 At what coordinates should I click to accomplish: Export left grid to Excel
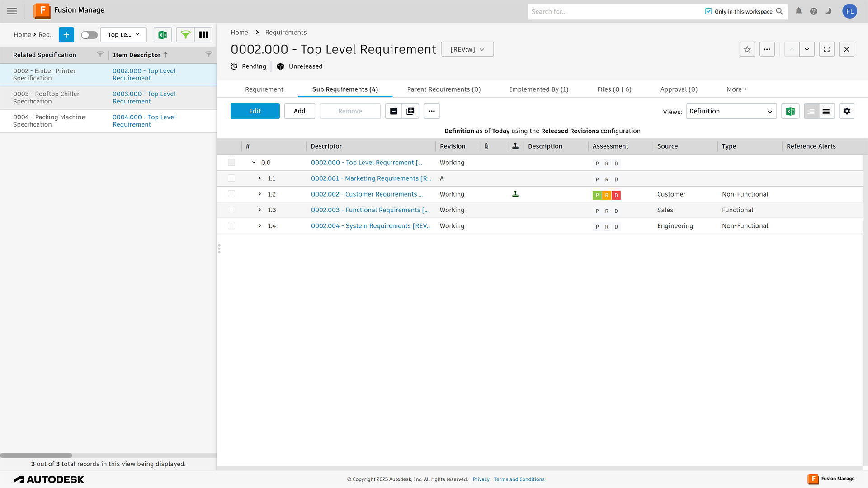(x=163, y=35)
